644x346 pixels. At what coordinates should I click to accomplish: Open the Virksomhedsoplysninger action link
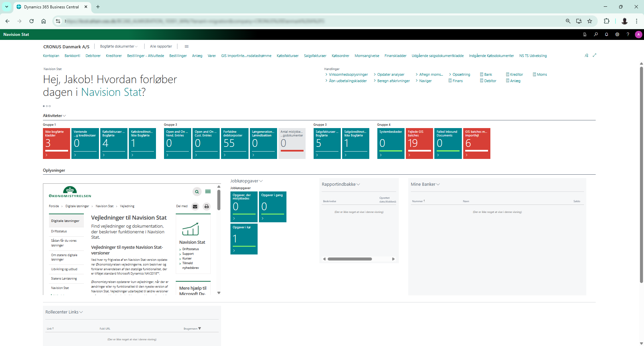[348, 74]
